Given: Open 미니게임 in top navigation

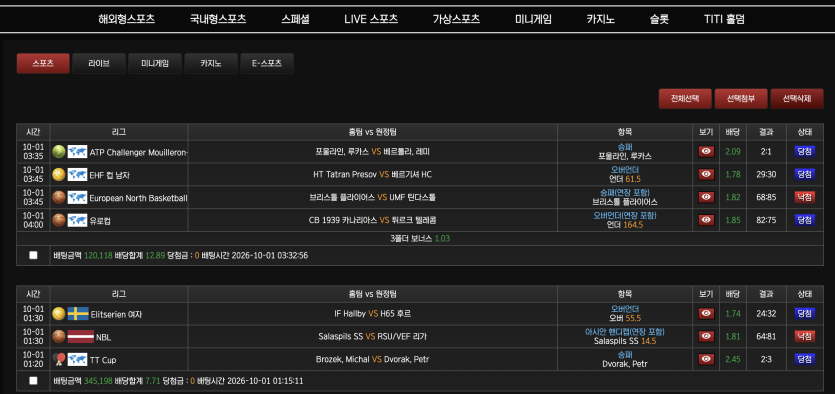Looking at the screenshot, I should pyautogui.click(x=534, y=20).
